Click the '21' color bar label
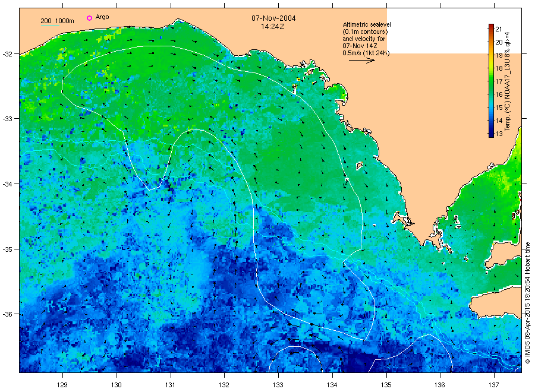Viewport: 535px width, 392px height. (499, 29)
